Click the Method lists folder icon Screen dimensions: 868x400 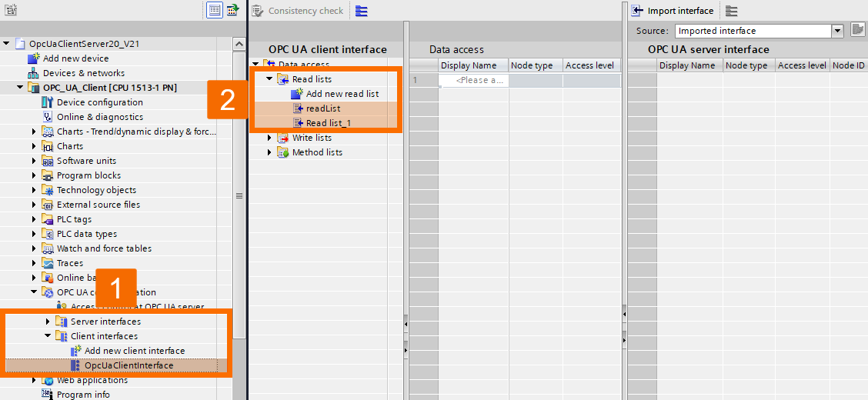coord(283,152)
